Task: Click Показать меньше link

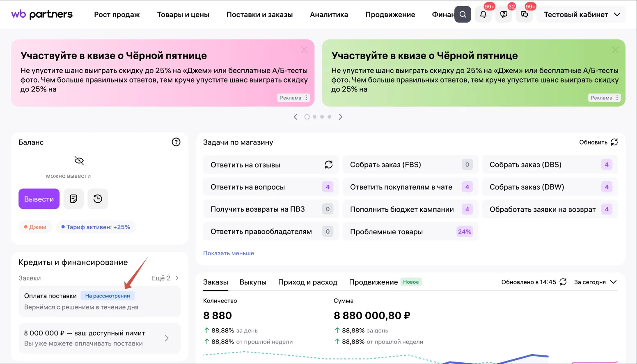Action: (229, 253)
